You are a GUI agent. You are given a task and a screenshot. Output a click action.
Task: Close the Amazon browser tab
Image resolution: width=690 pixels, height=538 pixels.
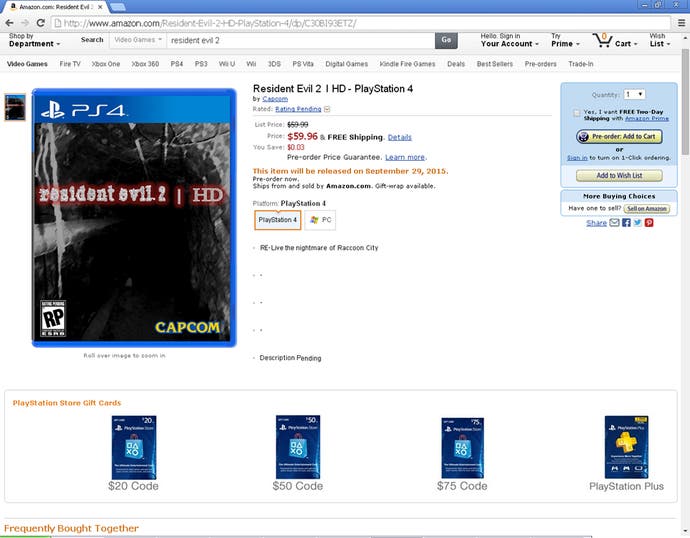101,7
